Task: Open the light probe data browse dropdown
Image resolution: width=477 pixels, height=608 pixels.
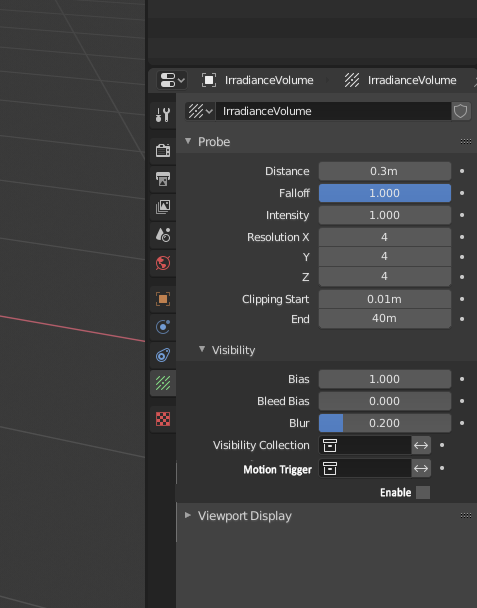Action: click(200, 111)
